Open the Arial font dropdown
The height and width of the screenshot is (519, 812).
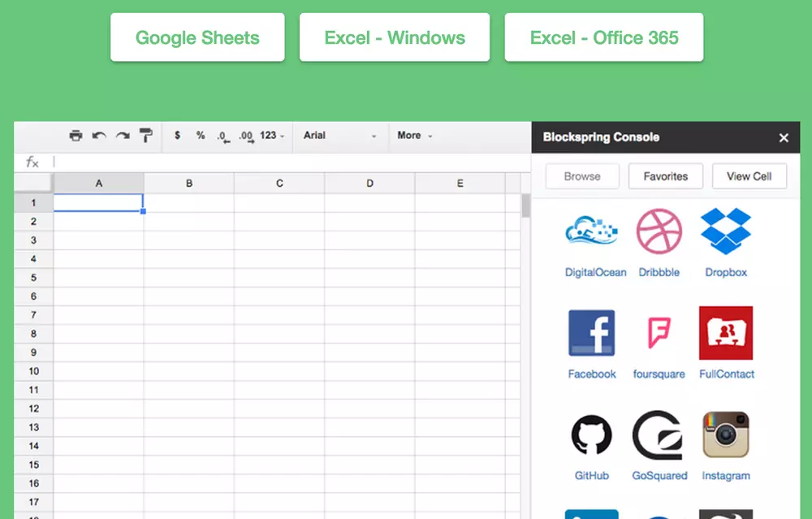pyautogui.click(x=339, y=136)
